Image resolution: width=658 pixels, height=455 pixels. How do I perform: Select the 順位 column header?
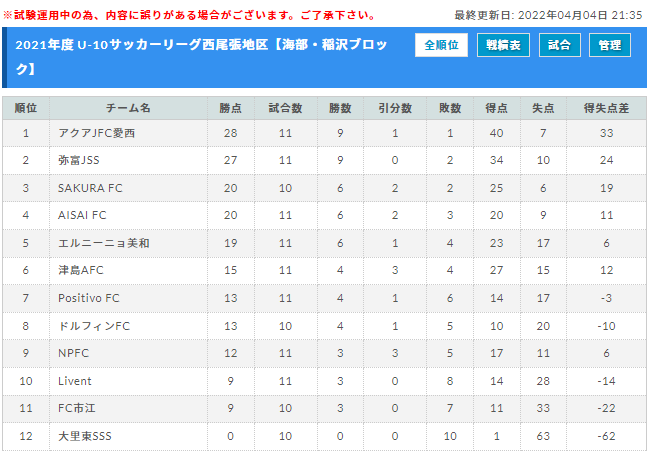(x=26, y=108)
